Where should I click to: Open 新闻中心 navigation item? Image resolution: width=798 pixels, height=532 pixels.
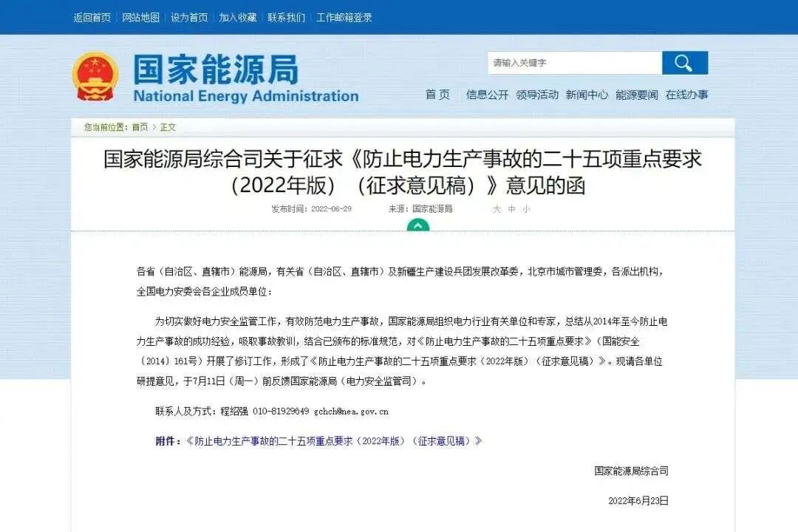click(587, 95)
